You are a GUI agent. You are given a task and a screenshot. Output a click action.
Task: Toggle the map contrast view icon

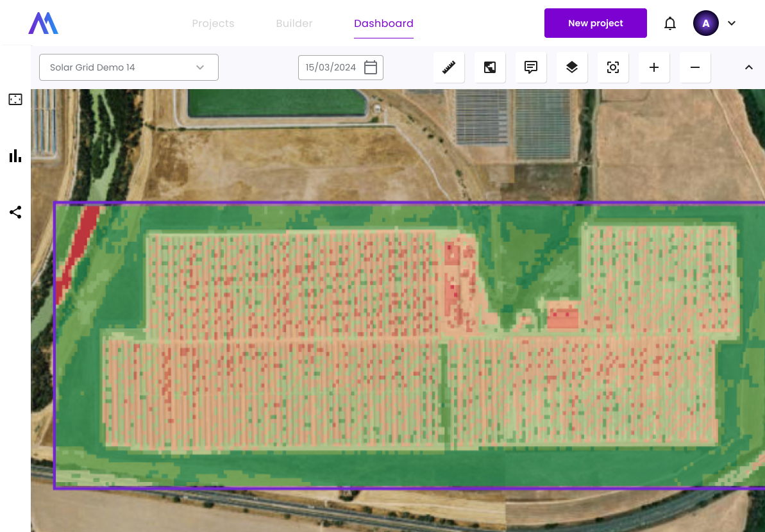point(490,67)
